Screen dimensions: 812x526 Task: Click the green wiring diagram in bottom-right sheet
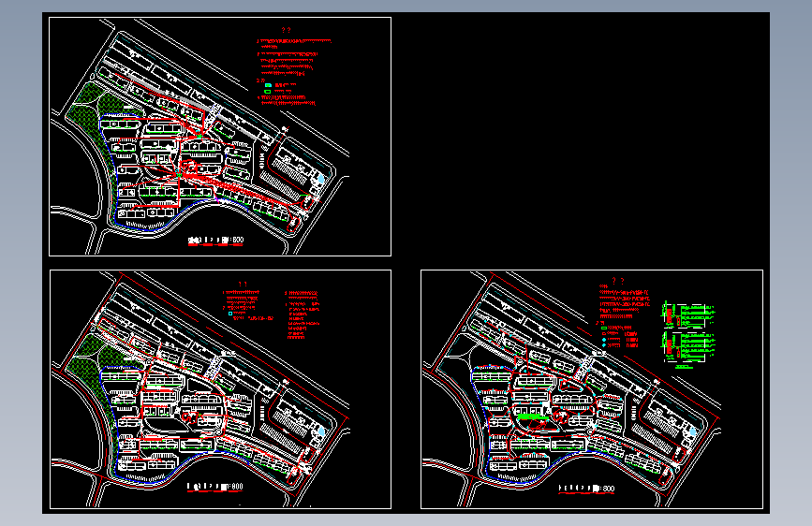click(x=688, y=335)
